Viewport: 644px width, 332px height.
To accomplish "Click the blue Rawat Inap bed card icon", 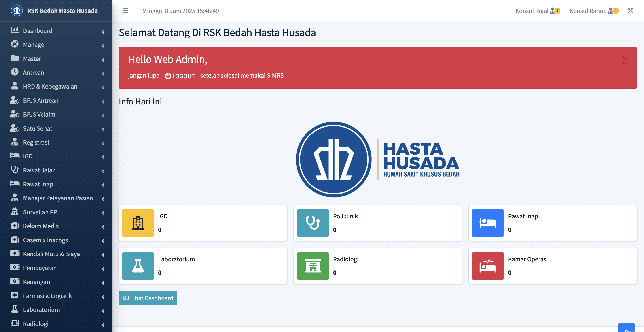I will (x=488, y=223).
